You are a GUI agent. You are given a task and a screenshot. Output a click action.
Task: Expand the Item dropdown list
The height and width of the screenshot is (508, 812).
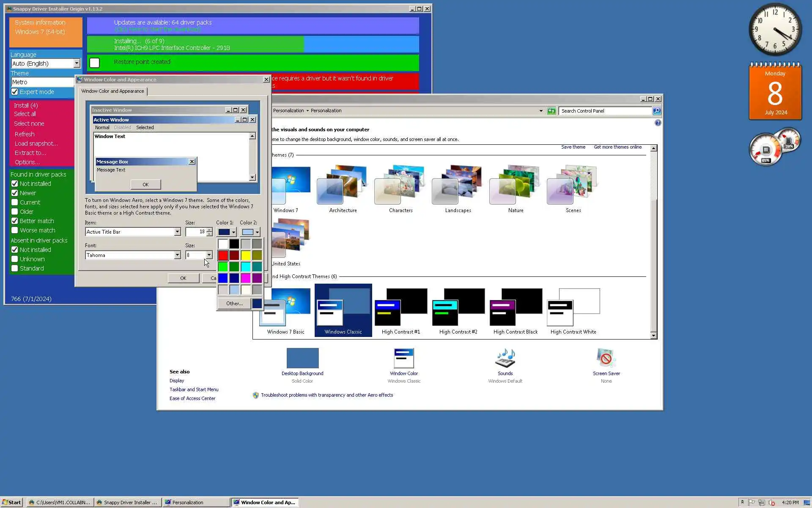pyautogui.click(x=177, y=232)
